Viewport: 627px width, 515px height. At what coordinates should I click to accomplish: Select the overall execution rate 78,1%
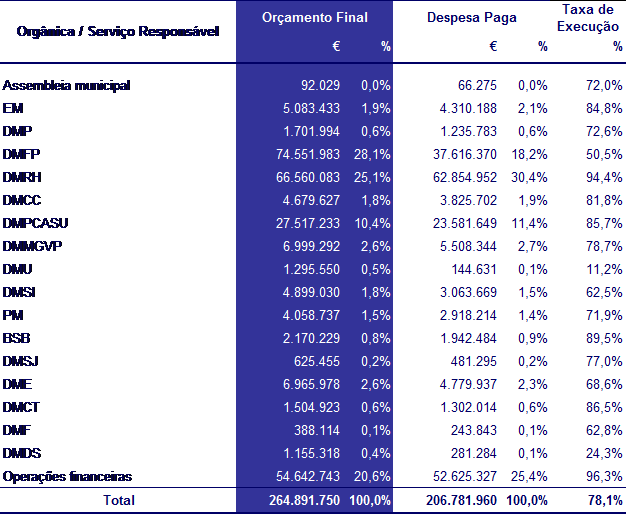click(605, 500)
